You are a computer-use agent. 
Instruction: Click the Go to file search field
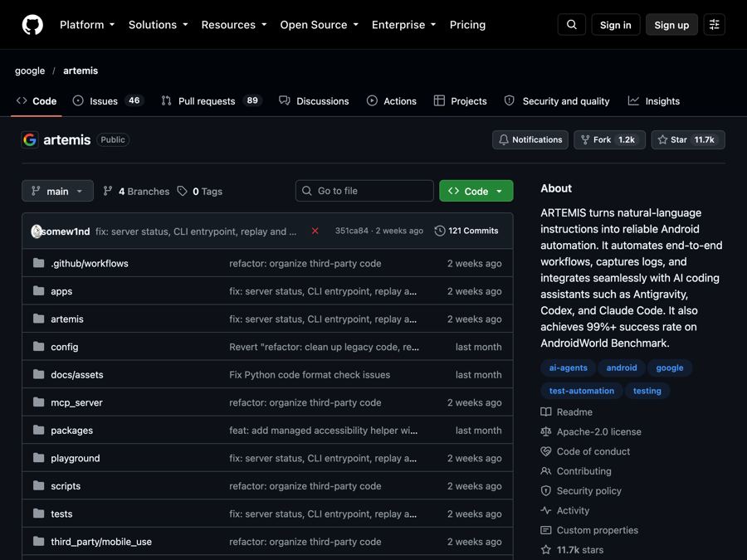(x=364, y=191)
